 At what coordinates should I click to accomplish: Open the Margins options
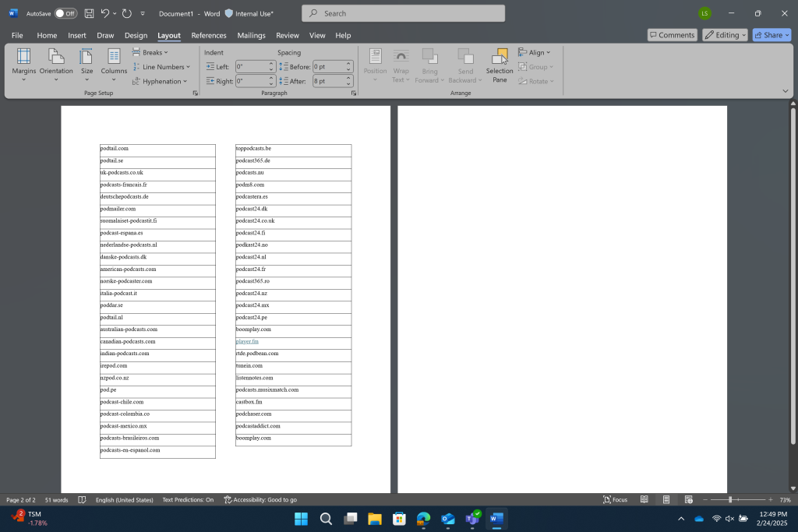click(x=23, y=65)
